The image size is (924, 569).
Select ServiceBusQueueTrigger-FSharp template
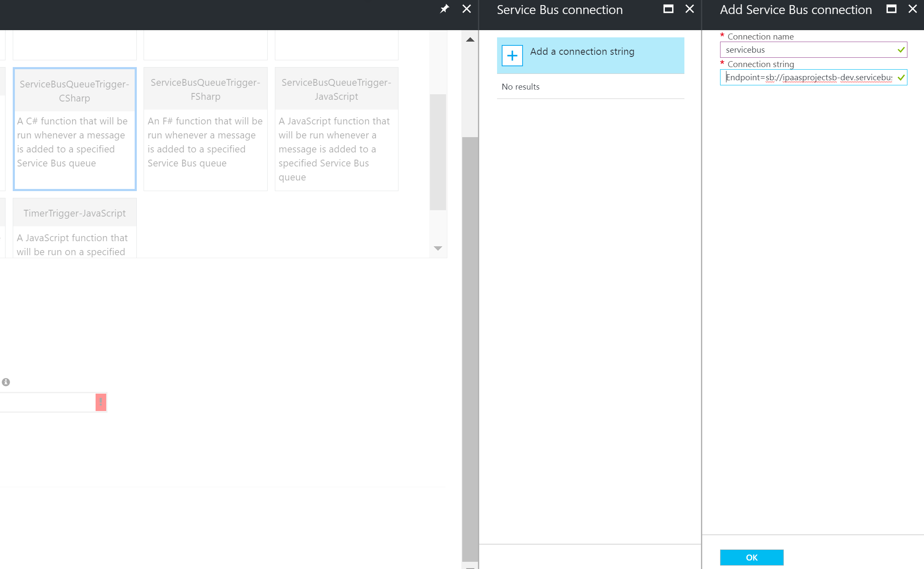(206, 129)
